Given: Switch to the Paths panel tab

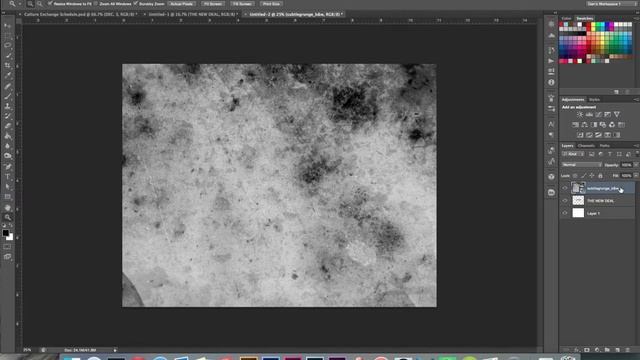Looking at the screenshot, I should tap(604, 146).
